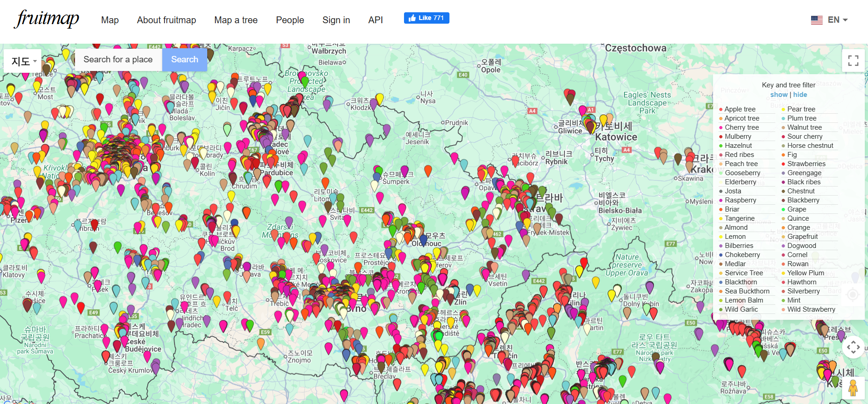Click the Street View pegman icon
Viewport: 868px width, 404px height.
(853, 388)
